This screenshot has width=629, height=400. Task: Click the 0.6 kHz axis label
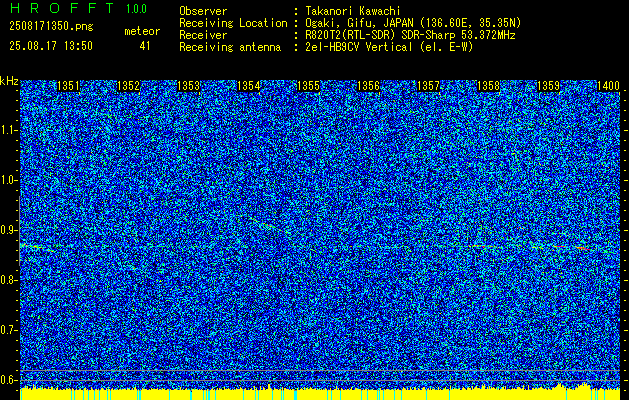8,380
